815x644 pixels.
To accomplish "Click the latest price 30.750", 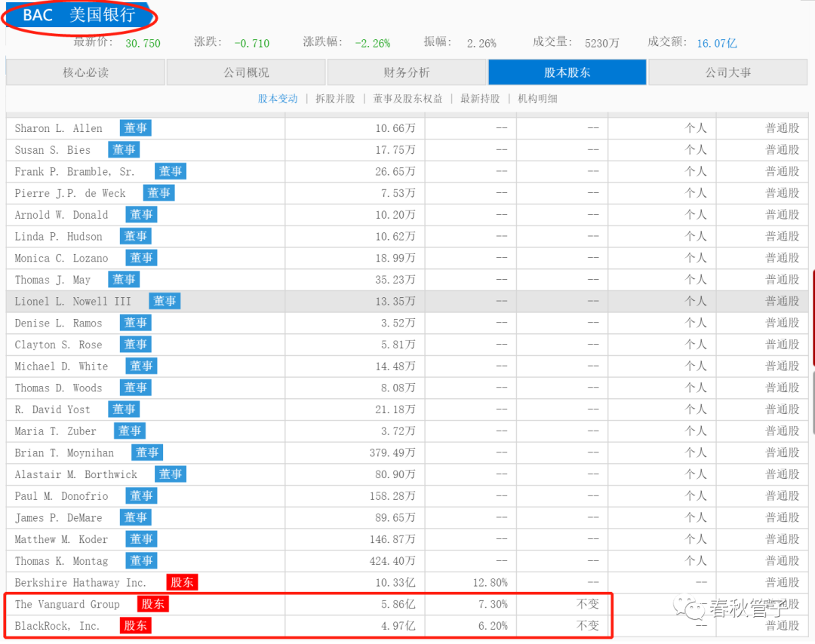I will click(x=143, y=43).
